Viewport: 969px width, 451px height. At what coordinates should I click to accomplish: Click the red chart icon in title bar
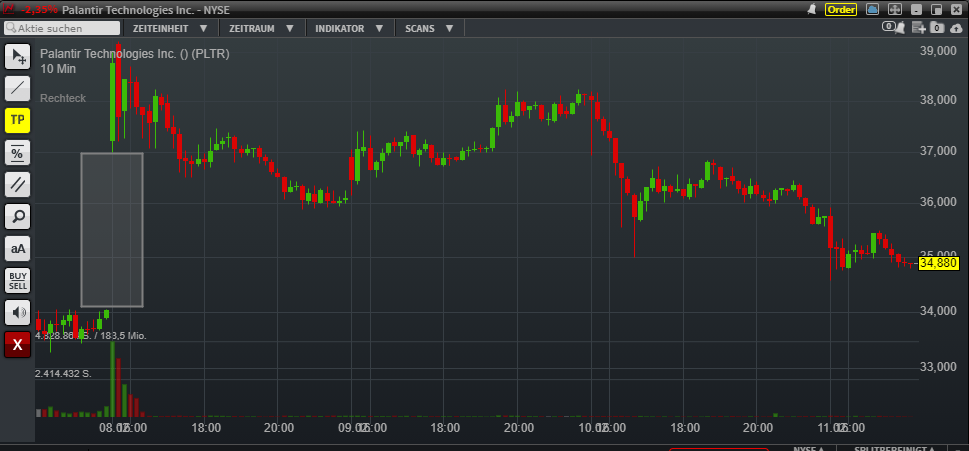[x=11, y=9]
